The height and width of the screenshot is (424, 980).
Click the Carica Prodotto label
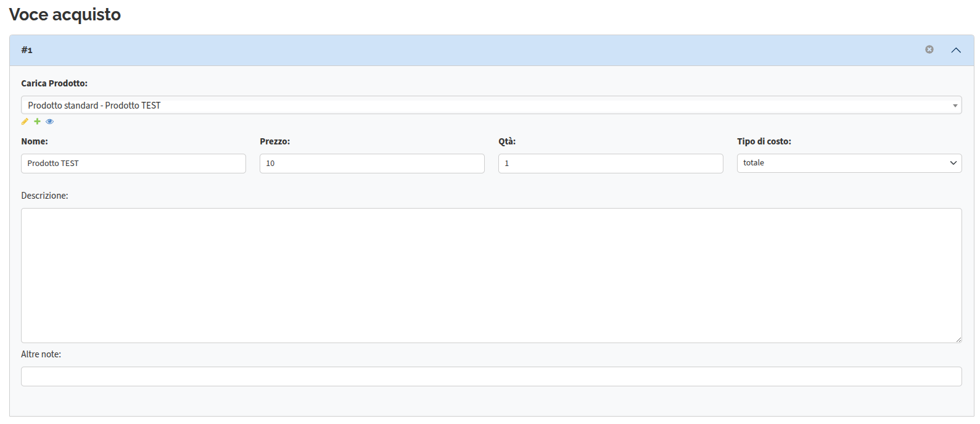[x=54, y=83]
